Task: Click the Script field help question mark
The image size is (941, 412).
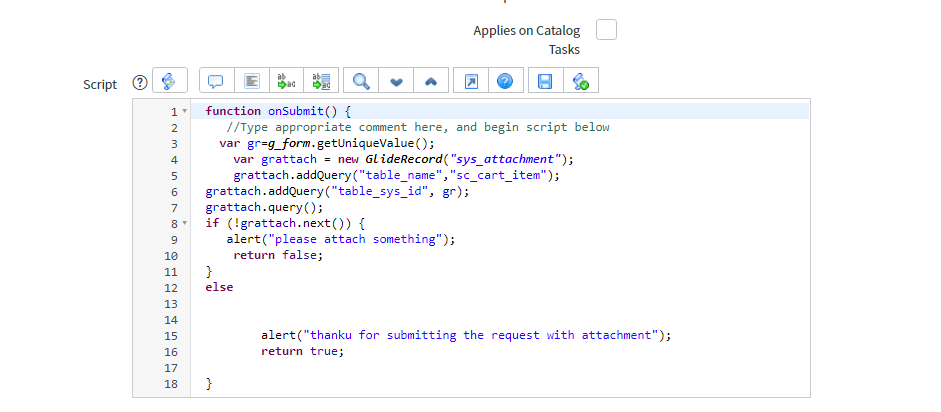Action: 140,83
